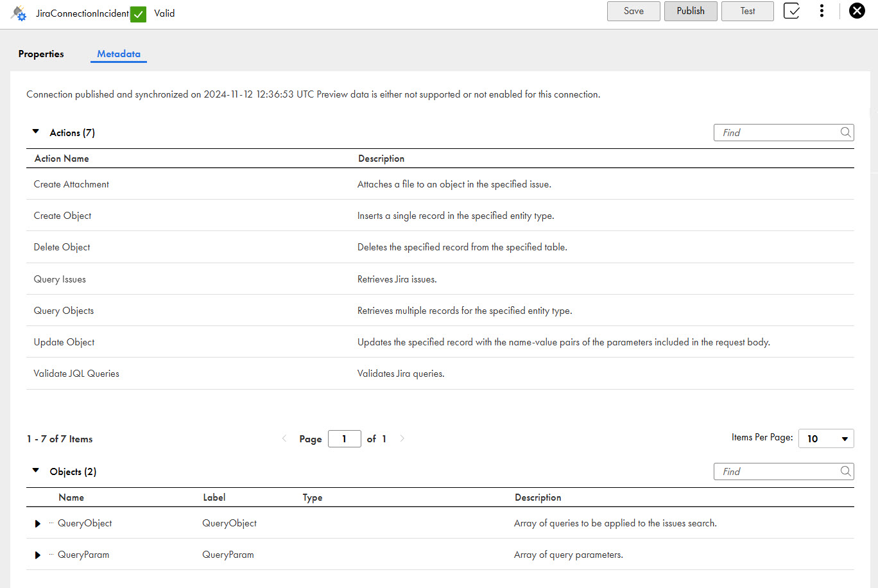Viewport: 878px width, 588px height.
Task: Go to the next page arrow
Action: pos(402,438)
